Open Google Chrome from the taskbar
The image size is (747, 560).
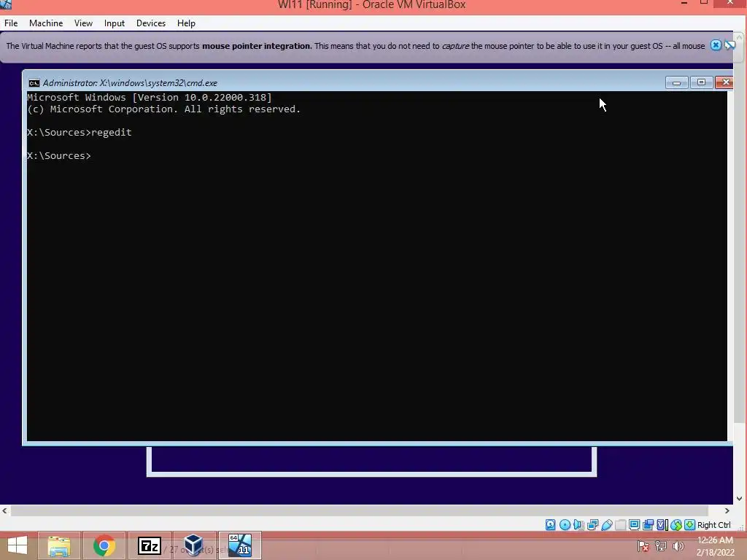104,545
